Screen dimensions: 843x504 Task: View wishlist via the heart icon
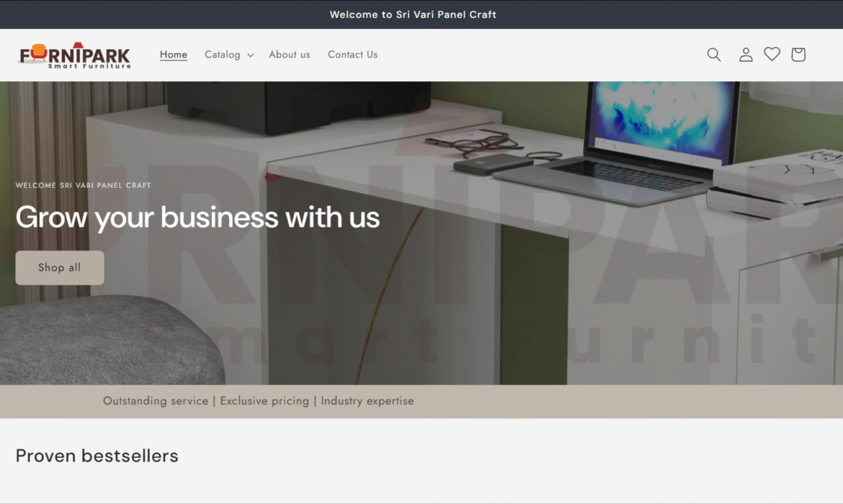[772, 54]
